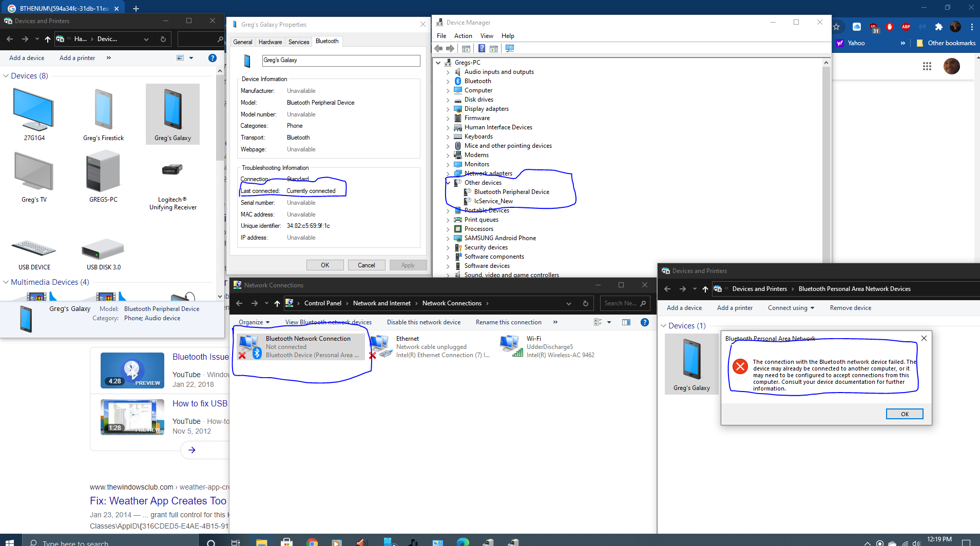Expand SAMSUNG Android Phone node
This screenshot has height=546, width=980.
(x=448, y=239)
